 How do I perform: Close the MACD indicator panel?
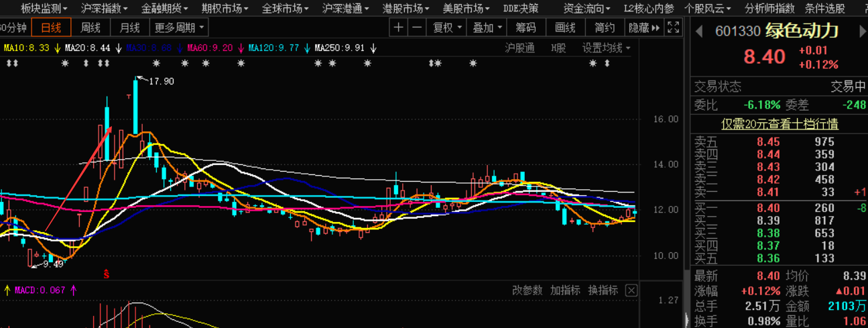pos(631,290)
